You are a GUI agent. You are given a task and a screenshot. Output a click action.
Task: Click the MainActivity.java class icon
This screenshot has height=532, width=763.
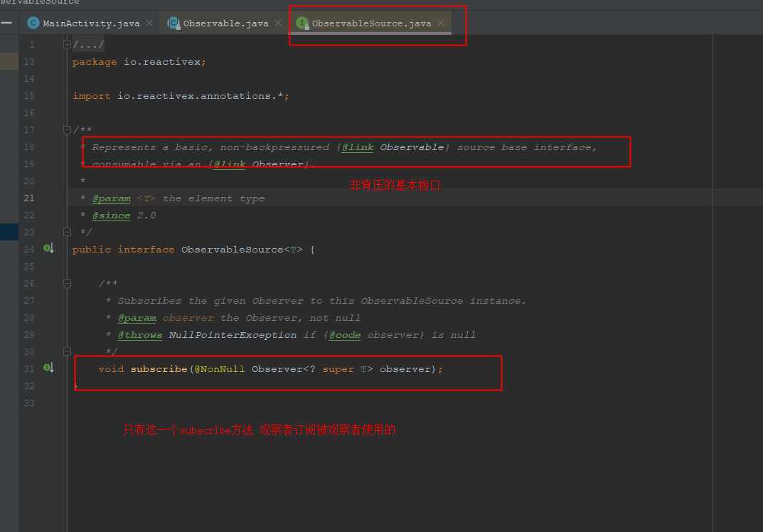tap(33, 23)
